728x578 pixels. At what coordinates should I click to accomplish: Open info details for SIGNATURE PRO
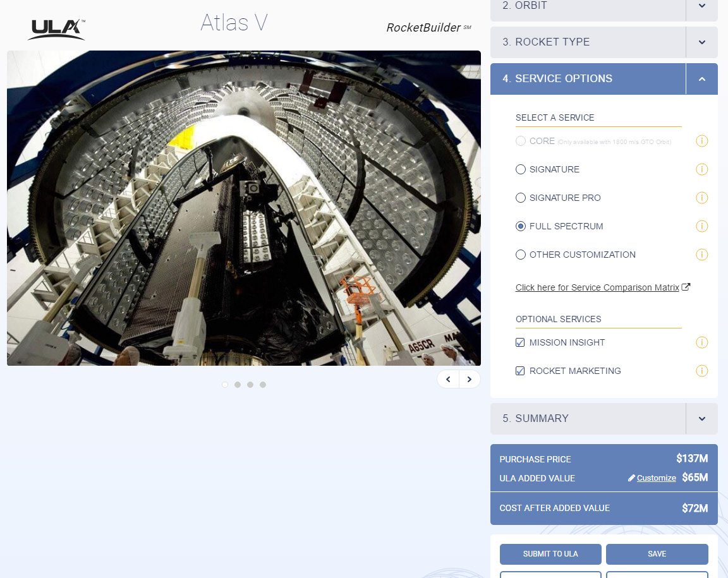[x=701, y=198]
